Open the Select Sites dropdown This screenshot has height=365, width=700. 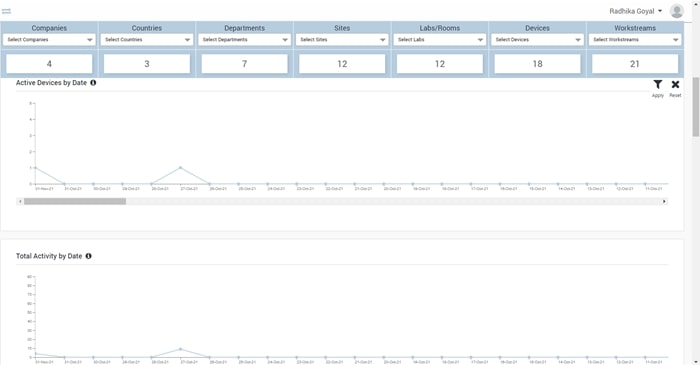tap(342, 40)
